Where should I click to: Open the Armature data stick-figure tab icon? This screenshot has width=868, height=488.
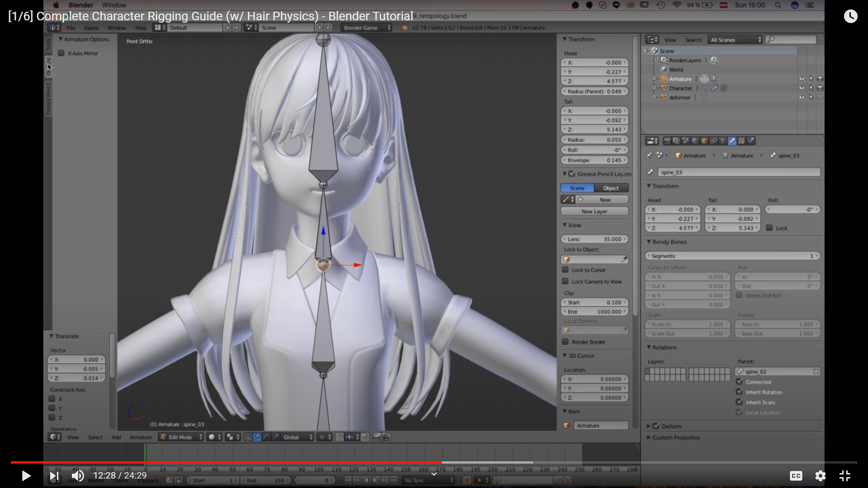tap(722, 141)
